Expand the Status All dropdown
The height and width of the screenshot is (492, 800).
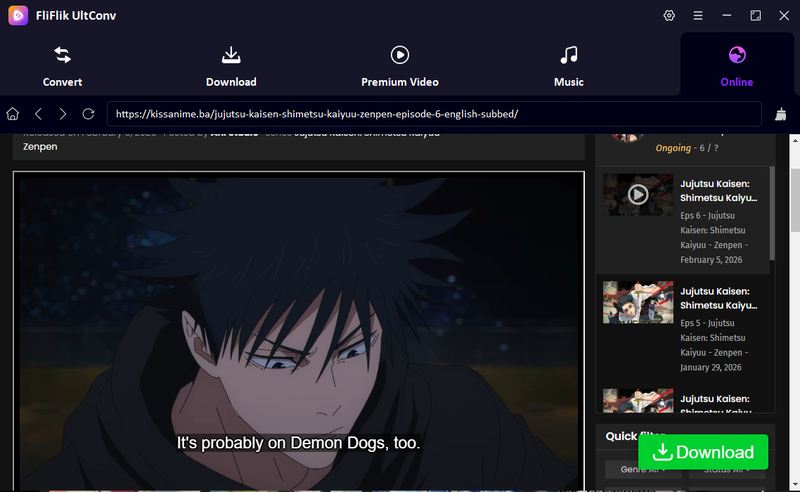click(727, 470)
